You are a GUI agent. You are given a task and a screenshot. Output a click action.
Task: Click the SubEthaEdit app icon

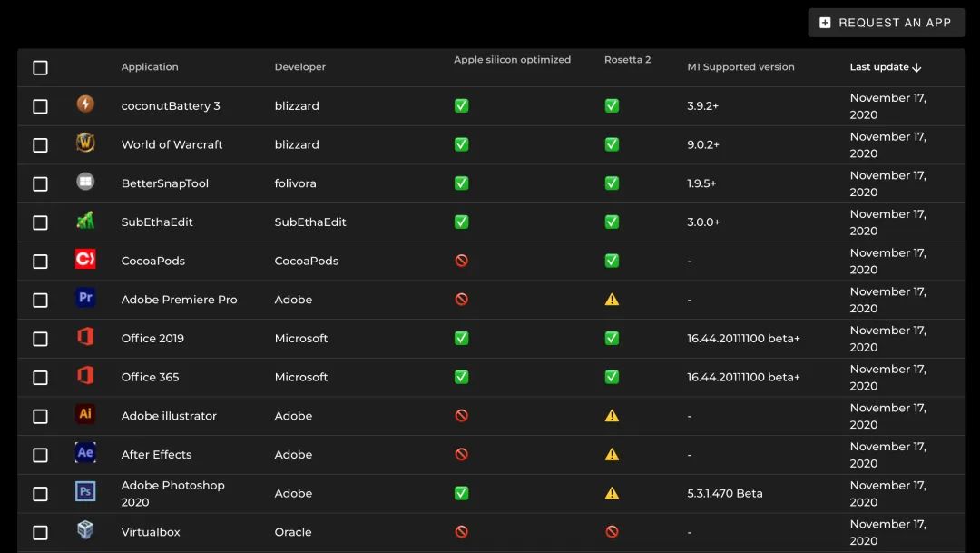tap(85, 221)
